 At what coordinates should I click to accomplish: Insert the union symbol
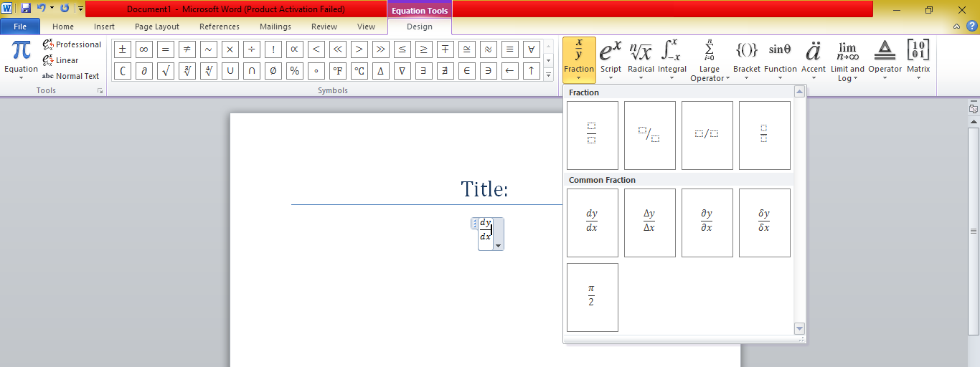tap(230, 71)
